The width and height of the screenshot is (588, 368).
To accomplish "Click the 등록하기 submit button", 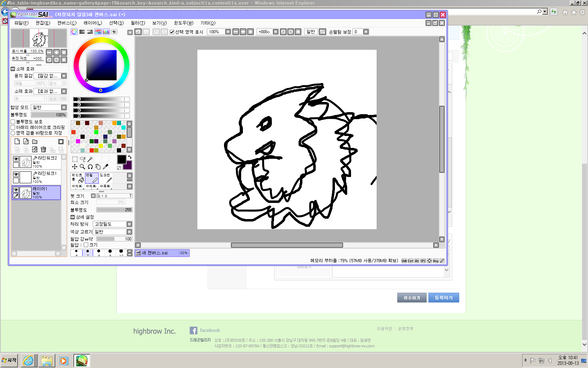I will 443,298.
